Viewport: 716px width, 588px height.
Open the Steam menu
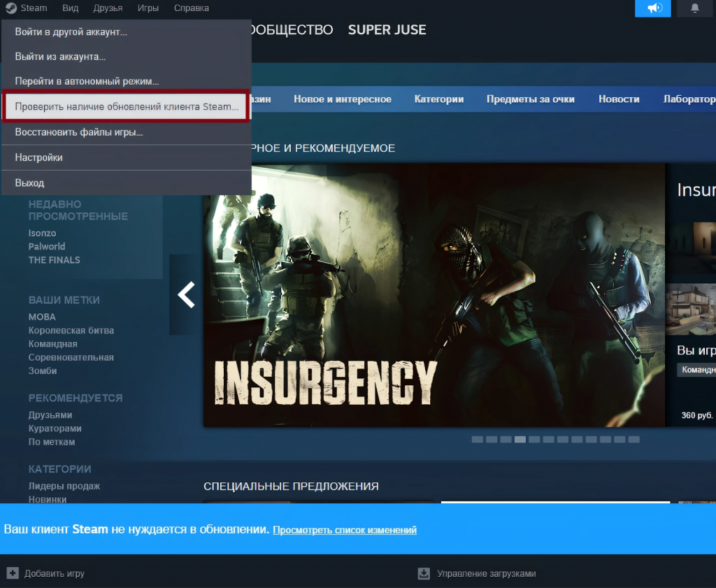[x=34, y=8]
